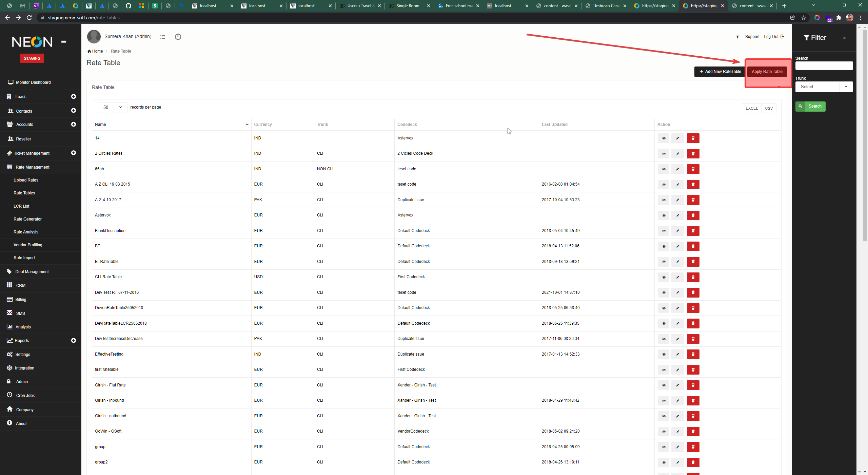
Task: Export the table as CSV
Action: pyautogui.click(x=768, y=108)
